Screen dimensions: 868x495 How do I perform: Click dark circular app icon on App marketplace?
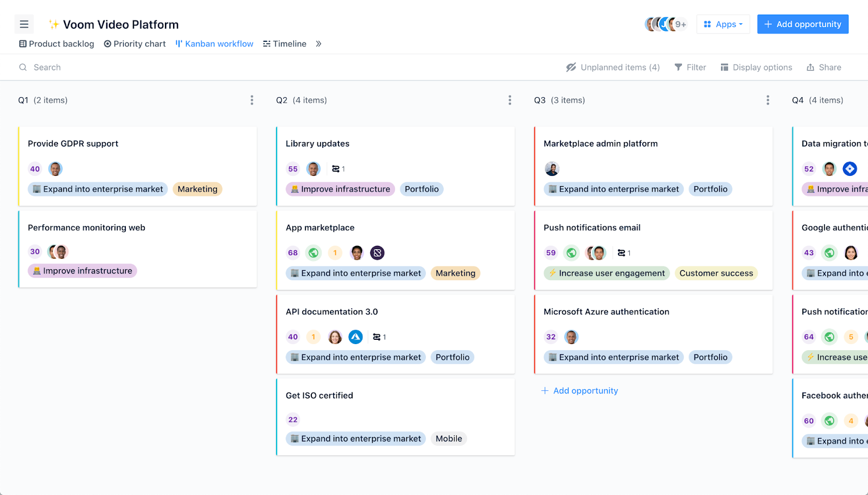point(378,253)
